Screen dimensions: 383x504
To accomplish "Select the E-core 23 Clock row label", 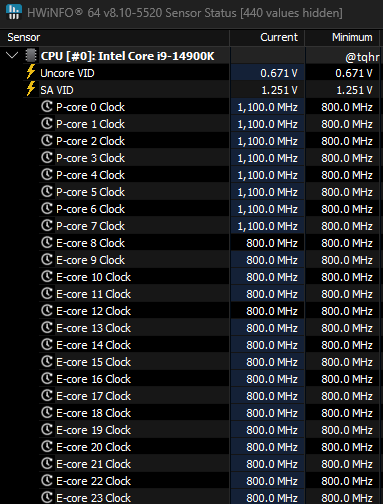I will point(93,498).
